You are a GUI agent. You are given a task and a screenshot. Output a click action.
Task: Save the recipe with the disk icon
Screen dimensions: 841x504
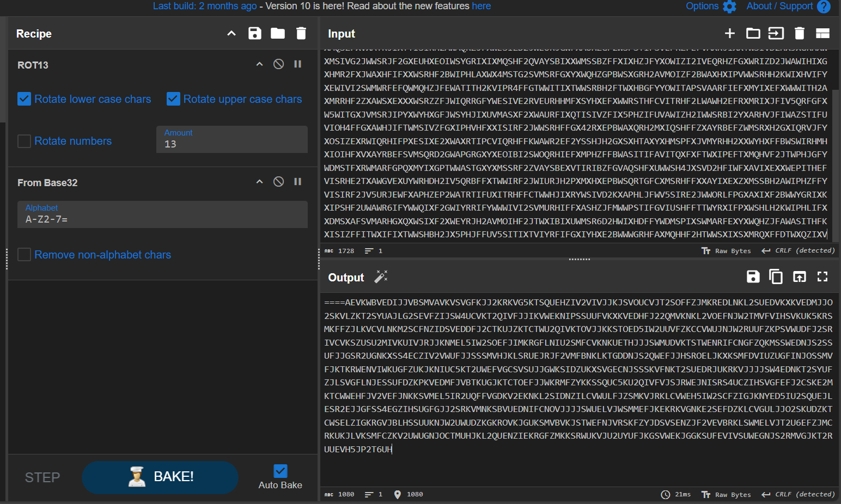point(254,33)
